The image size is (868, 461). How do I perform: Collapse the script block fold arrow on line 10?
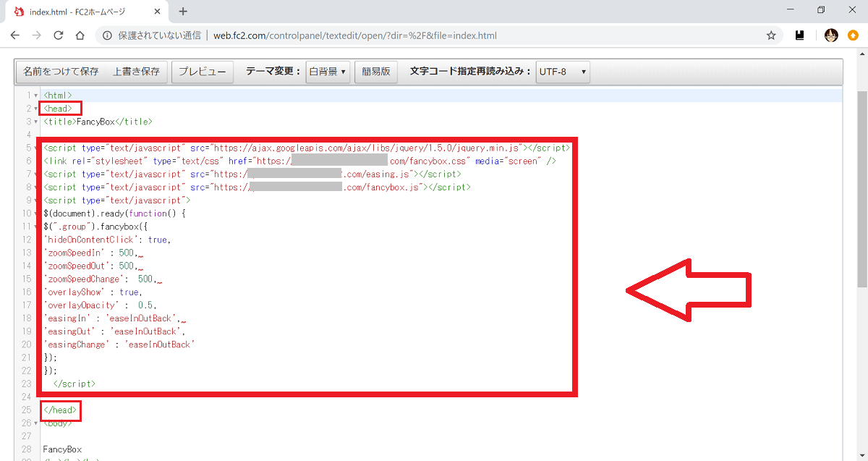(35, 213)
